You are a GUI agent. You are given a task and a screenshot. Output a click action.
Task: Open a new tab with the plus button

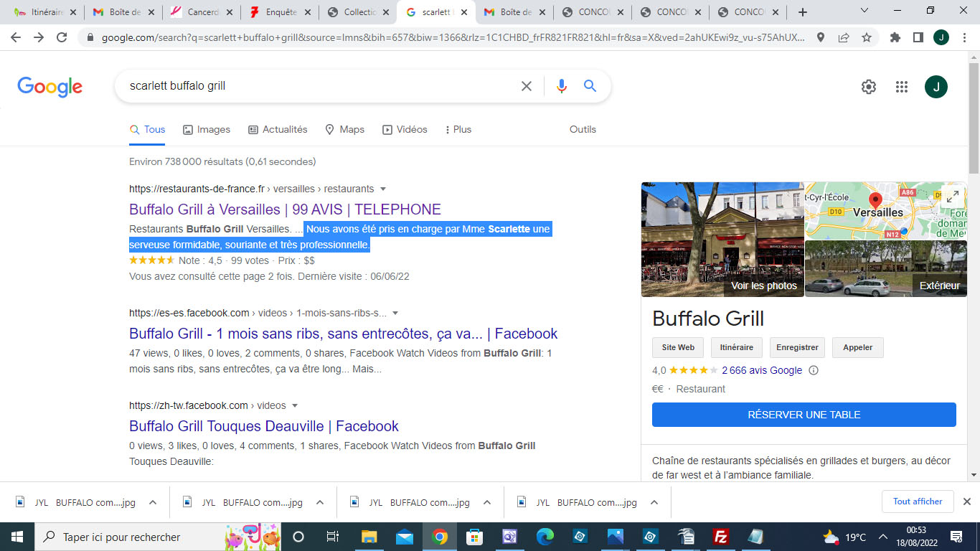803,12
